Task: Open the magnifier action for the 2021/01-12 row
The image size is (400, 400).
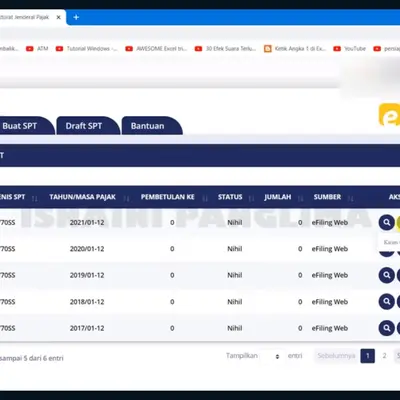Action: coord(387,222)
